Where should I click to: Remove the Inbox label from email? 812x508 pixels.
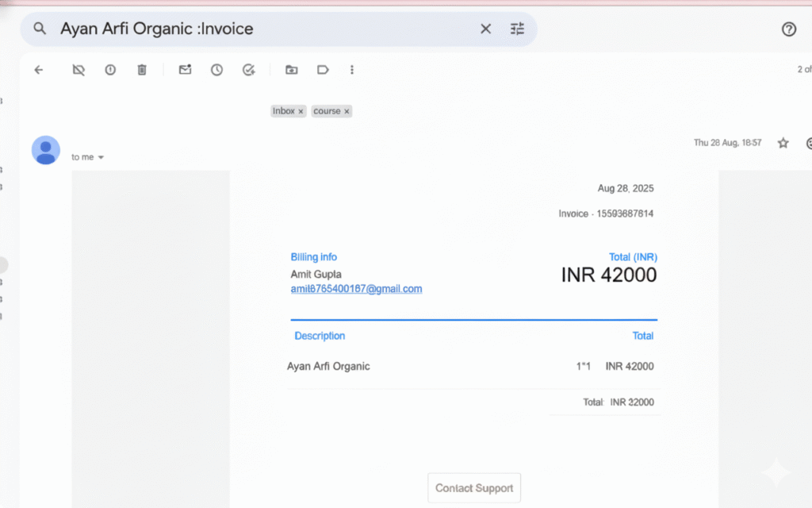pos(301,112)
